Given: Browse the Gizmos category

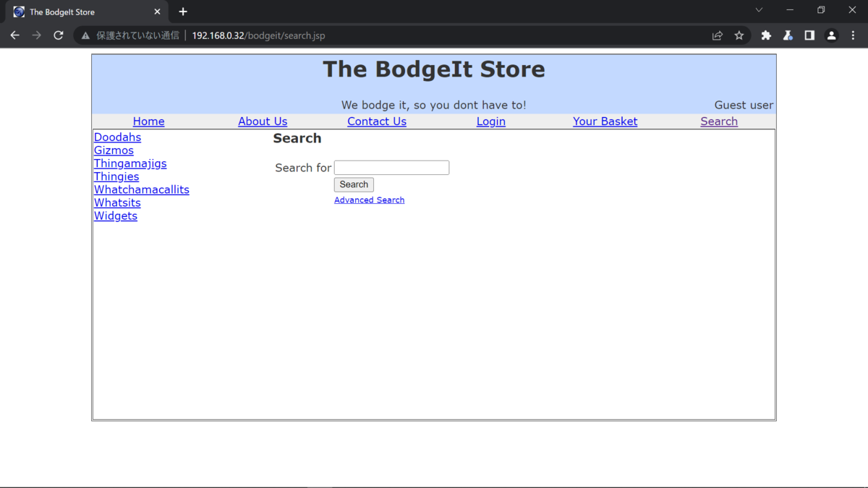Looking at the screenshot, I should click(114, 150).
